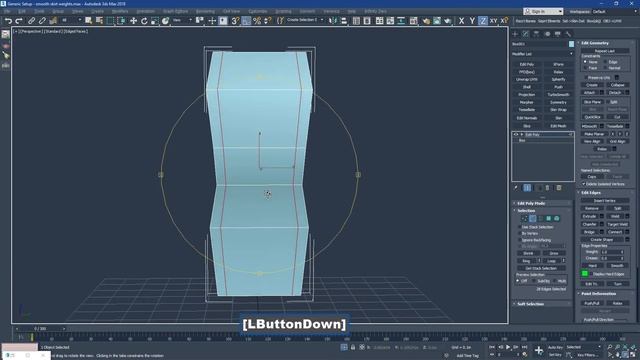Toggle the Percent Snap icon
The height and width of the screenshot is (360, 640).
coord(257,20)
